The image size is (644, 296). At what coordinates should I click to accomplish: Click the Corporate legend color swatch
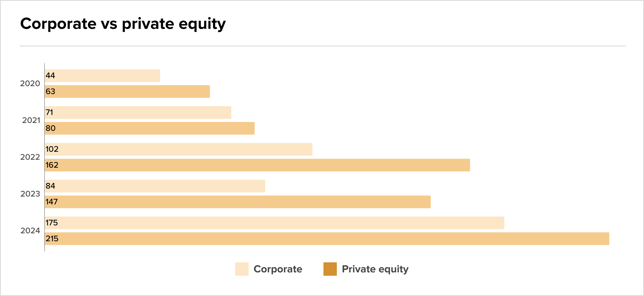242,269
